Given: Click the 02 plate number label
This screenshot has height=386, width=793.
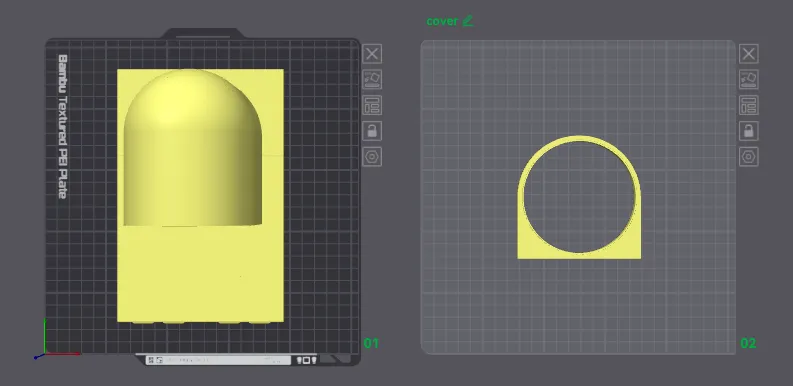Looking at the screenshot, I should coord(748,344).
